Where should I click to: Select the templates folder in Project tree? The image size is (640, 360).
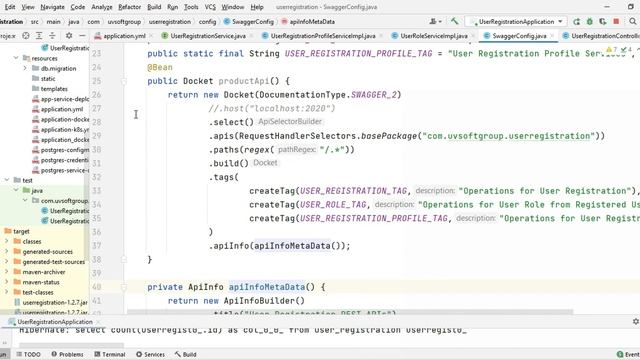point(54,89)
